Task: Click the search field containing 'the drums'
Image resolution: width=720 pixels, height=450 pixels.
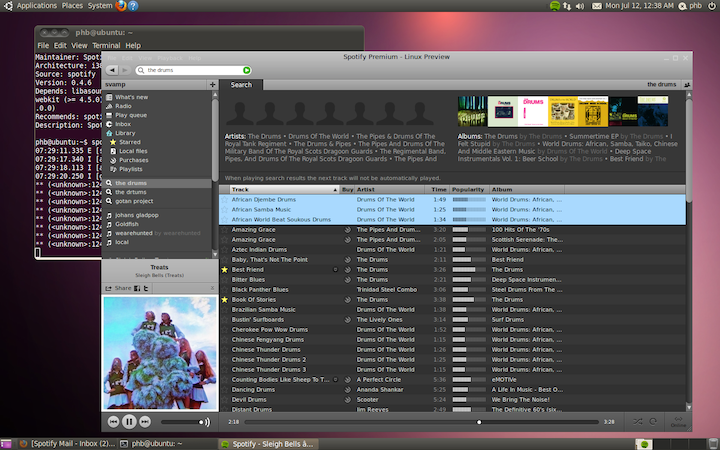Action: [193, 70]
